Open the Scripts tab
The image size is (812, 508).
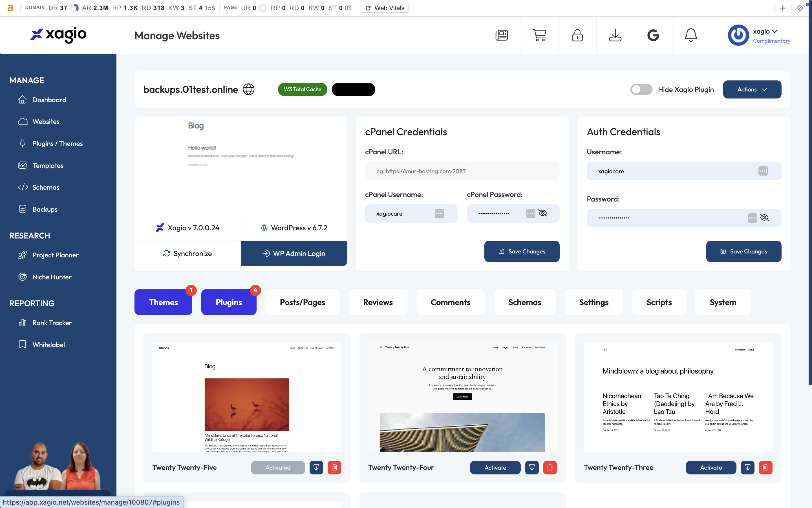(x=659, y=302)
